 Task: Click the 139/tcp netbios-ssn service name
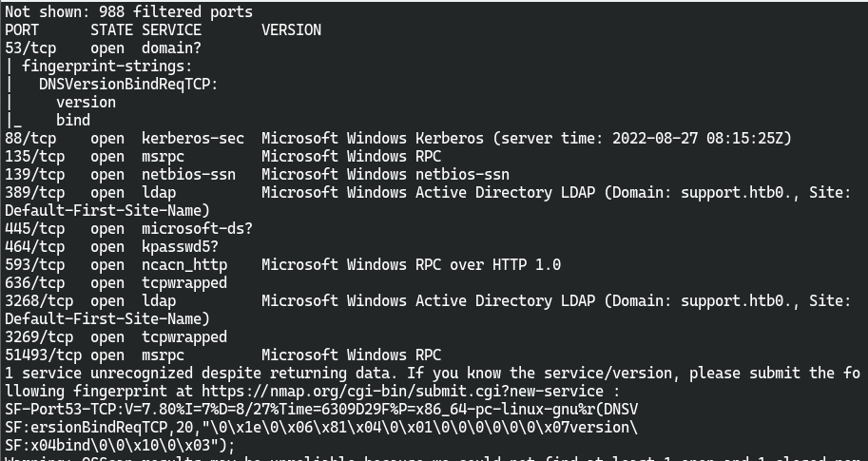(189, 175)
